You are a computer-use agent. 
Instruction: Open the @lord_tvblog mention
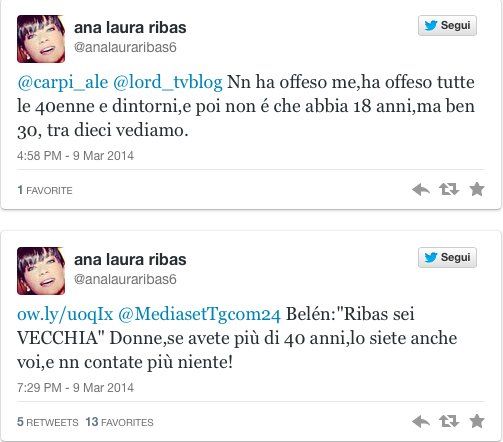pos(168,82)
